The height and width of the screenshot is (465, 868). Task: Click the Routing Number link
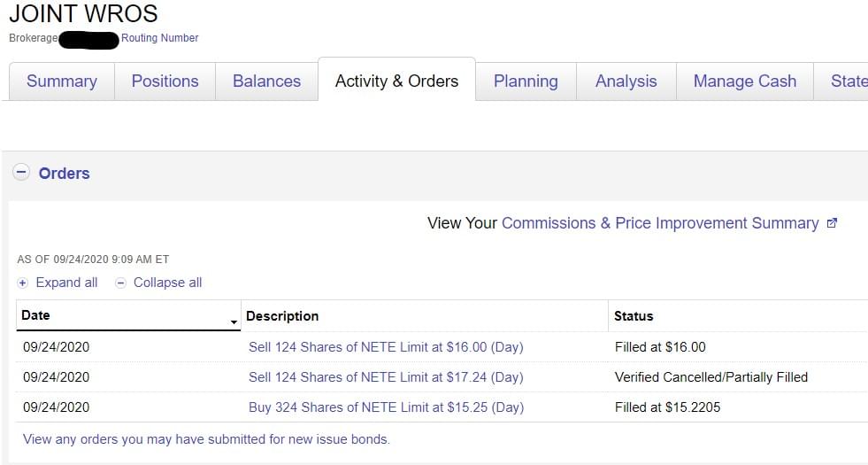tap(160, 38)
